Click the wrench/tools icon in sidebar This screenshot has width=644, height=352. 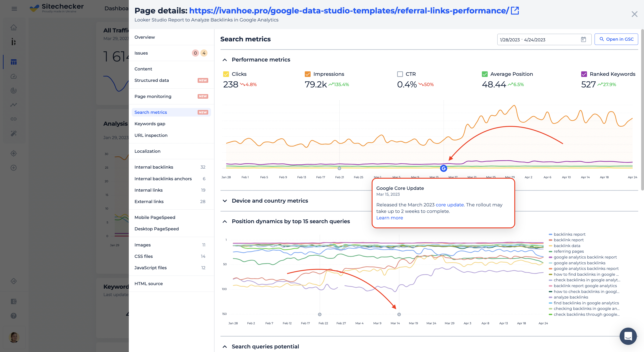[x=13, y=133]
